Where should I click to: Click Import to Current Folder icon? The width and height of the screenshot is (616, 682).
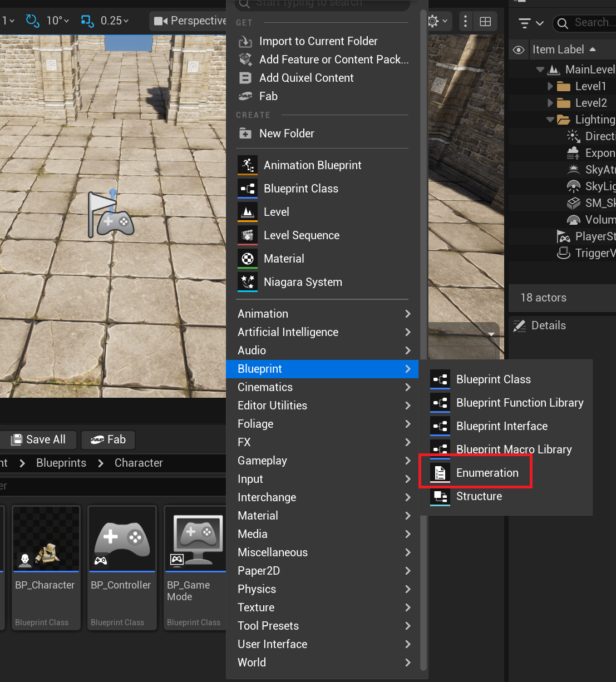point(245,41)
